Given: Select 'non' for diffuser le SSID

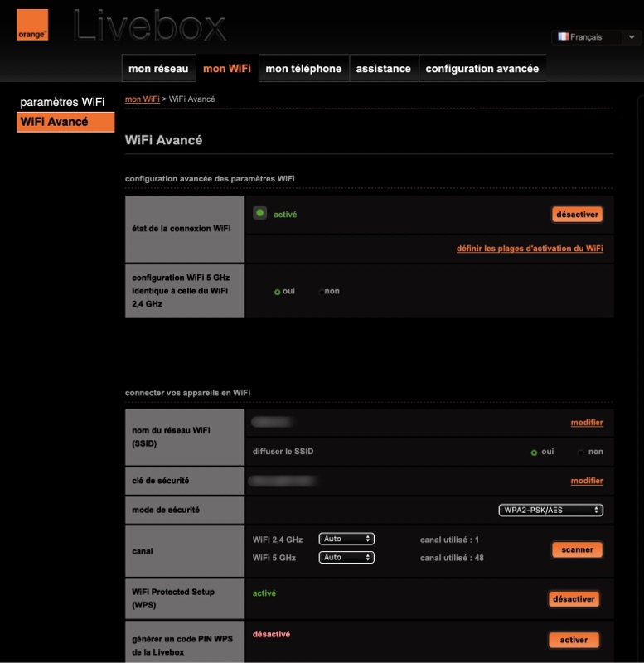Looking at the screenshot, I should pos(581,452).
